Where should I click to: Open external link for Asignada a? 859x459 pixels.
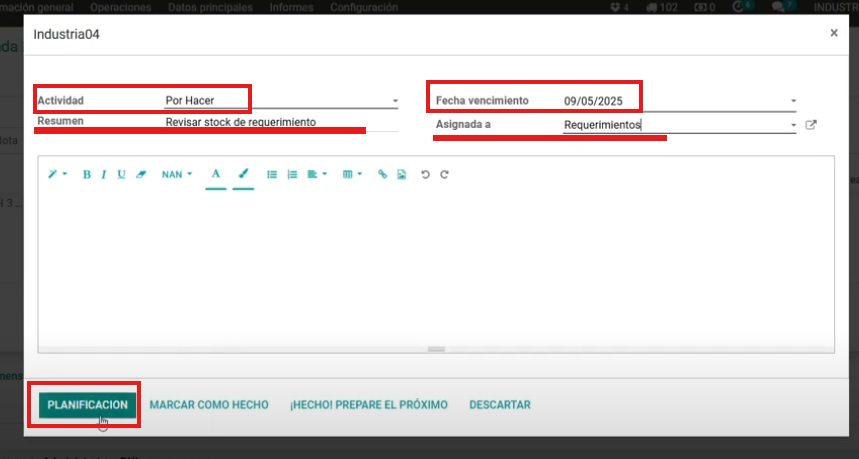click(x=811, y=125)
